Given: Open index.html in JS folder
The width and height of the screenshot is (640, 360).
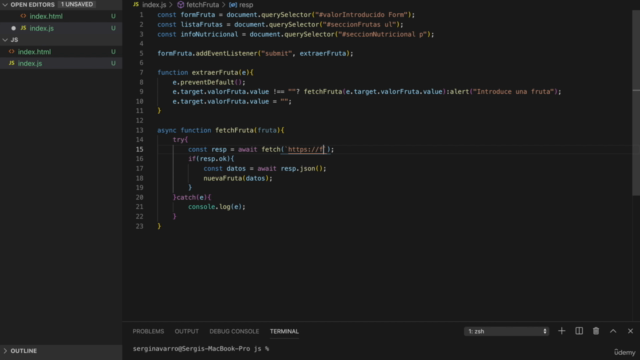Looking at the screenshot, I should [34, 52].
